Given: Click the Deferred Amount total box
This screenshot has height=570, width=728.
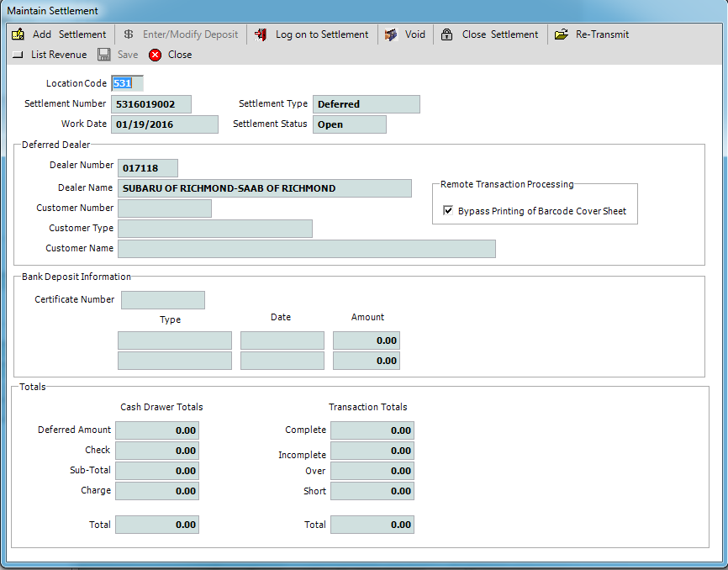Looking at the screenshot, I should (156, 430).
